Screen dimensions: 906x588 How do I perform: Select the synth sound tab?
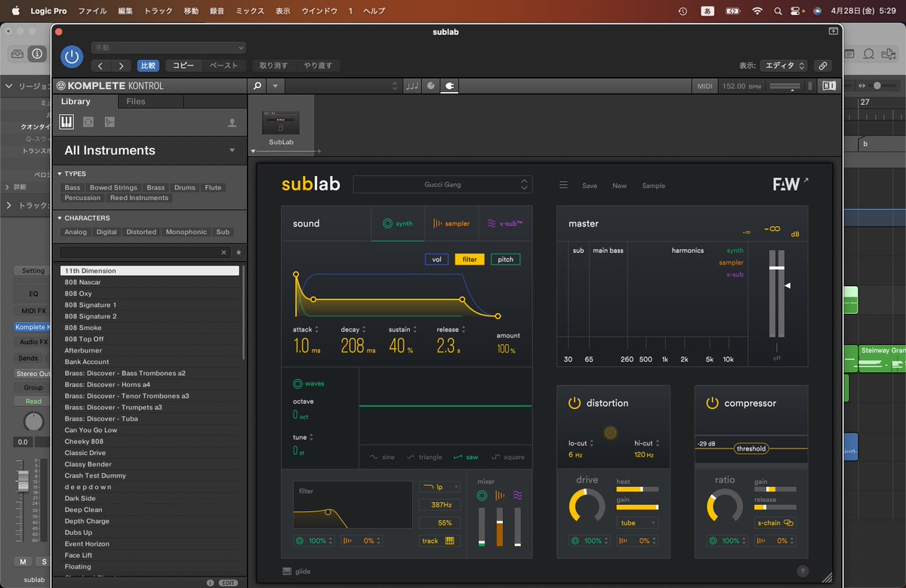(398, 223)
